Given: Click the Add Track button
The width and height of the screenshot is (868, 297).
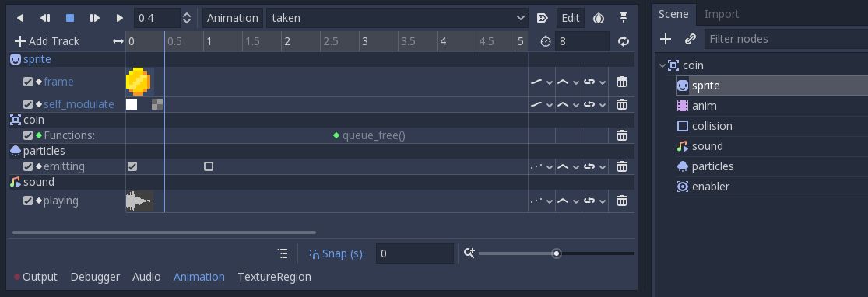Looking at the screenshot, I should (47, 41).
